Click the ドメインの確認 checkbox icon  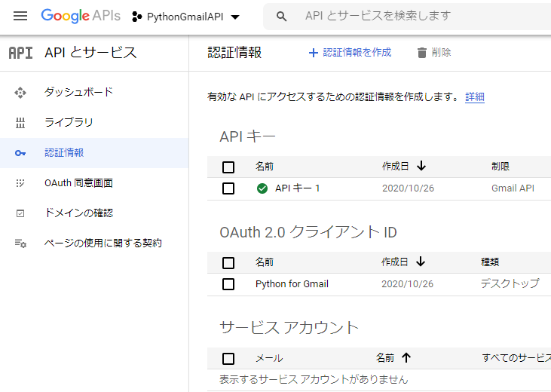click(x=20, y=213)
